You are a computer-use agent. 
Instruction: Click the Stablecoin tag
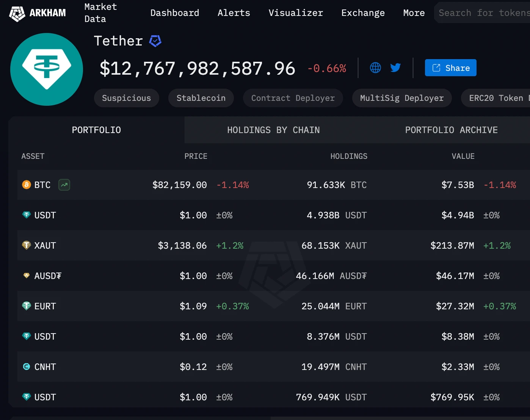coord(201,98)
